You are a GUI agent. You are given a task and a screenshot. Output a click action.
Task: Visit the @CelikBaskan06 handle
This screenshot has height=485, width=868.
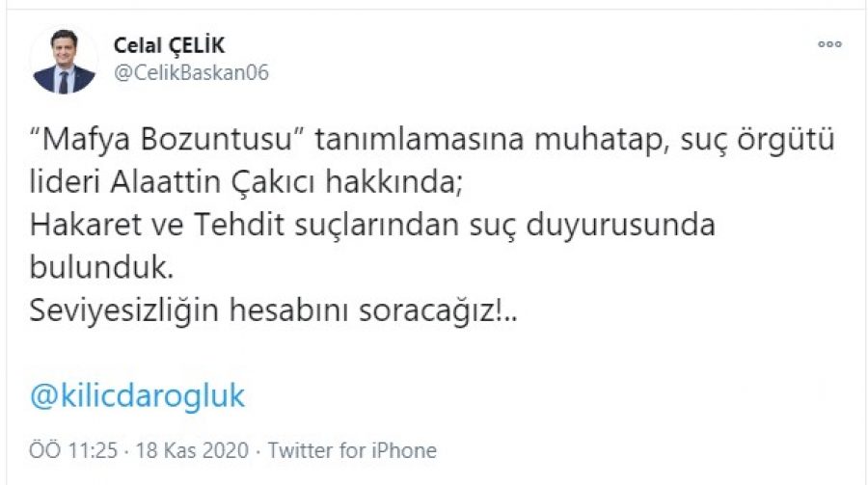(x=191, y=73)
